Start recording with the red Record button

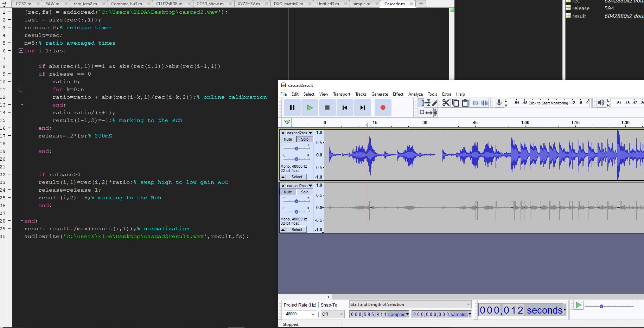[x=383, y=108]
